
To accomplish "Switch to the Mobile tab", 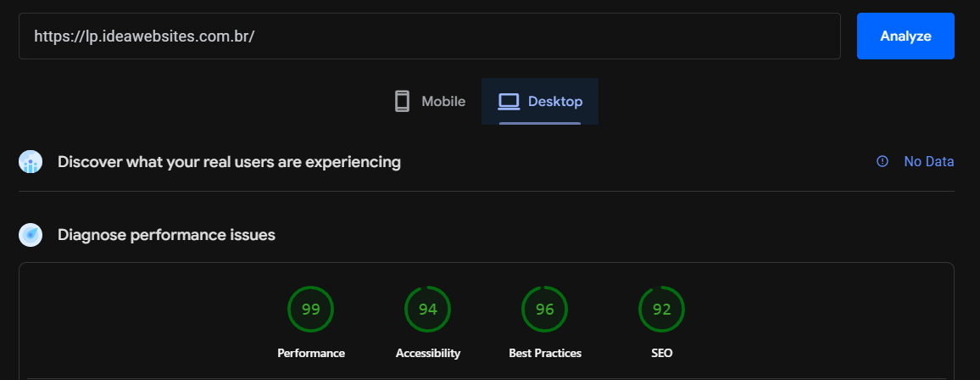I will 430,101.
